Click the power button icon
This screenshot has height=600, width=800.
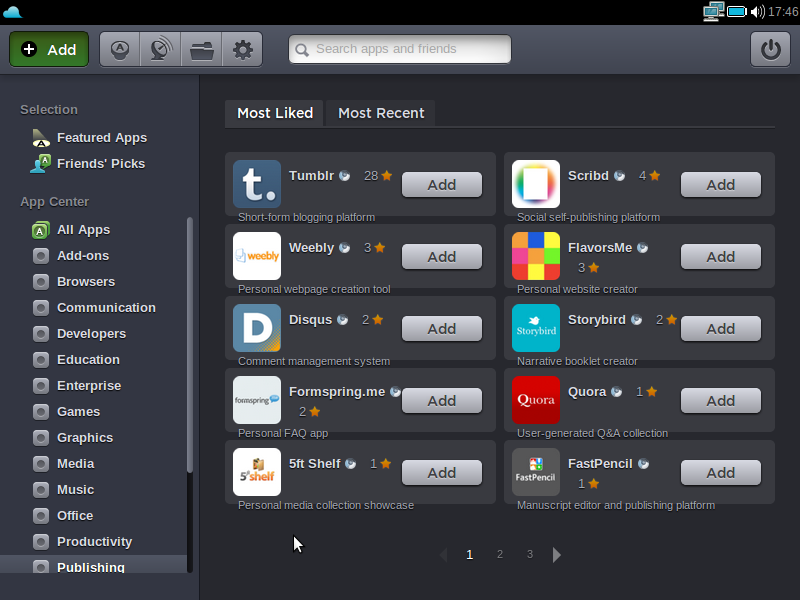770,49
